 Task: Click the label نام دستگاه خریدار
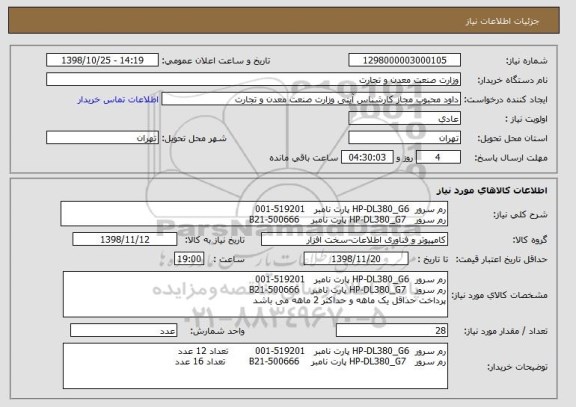click(x=512, y=80)
